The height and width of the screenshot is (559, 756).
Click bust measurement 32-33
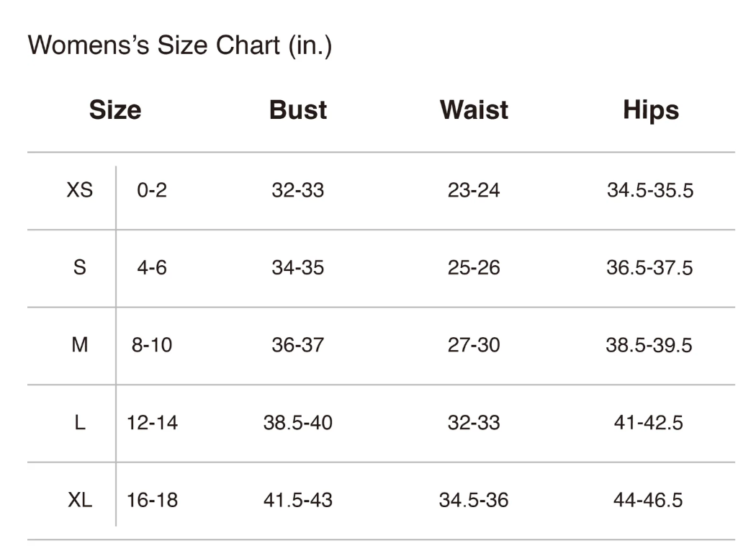coord(298,191)
